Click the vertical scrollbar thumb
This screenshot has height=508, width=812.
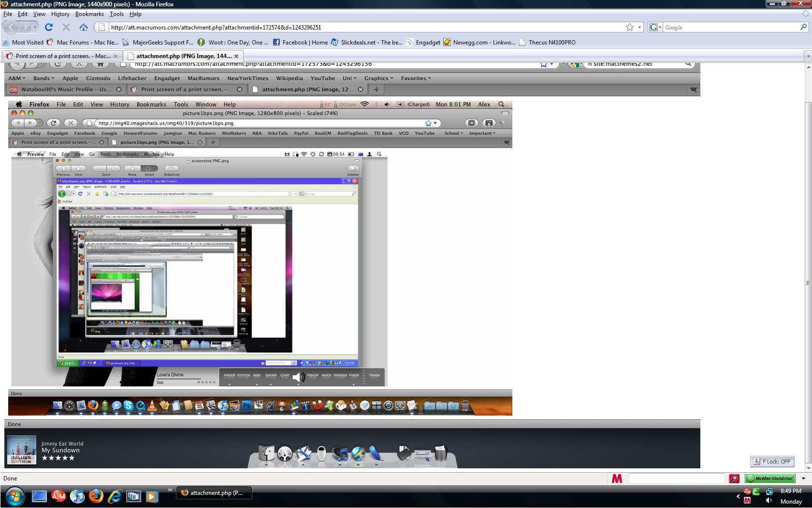click(808, 283)
